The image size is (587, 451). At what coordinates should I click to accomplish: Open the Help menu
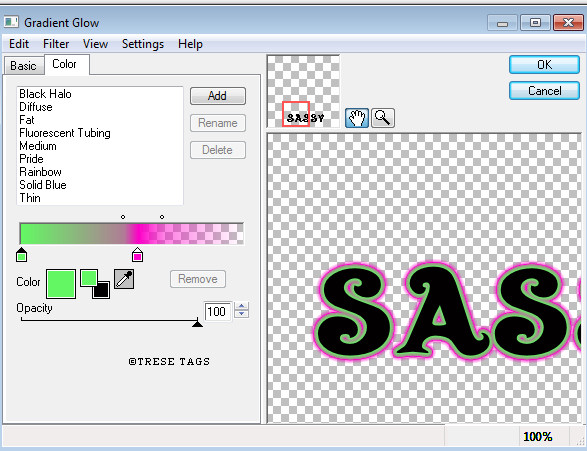tap(190, 44)
